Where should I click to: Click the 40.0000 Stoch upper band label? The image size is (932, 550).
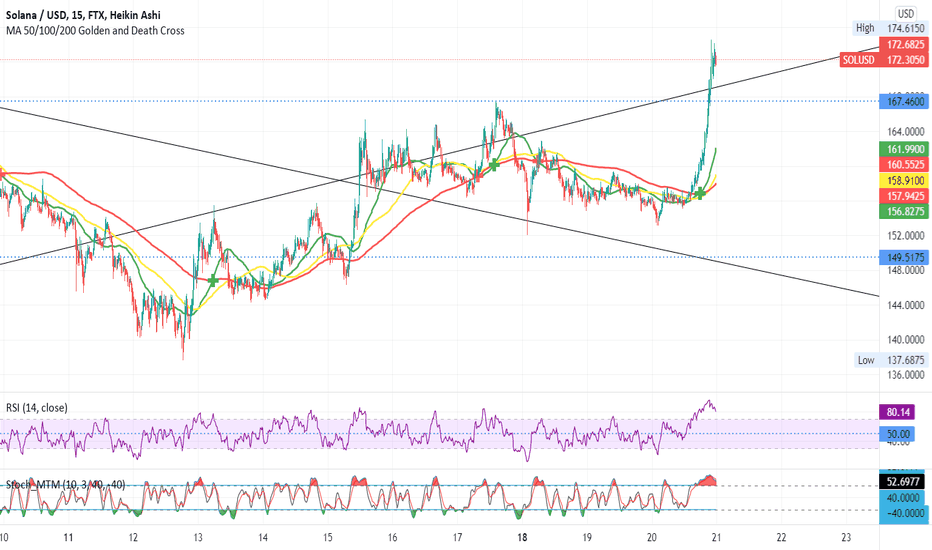click(902, 498)
